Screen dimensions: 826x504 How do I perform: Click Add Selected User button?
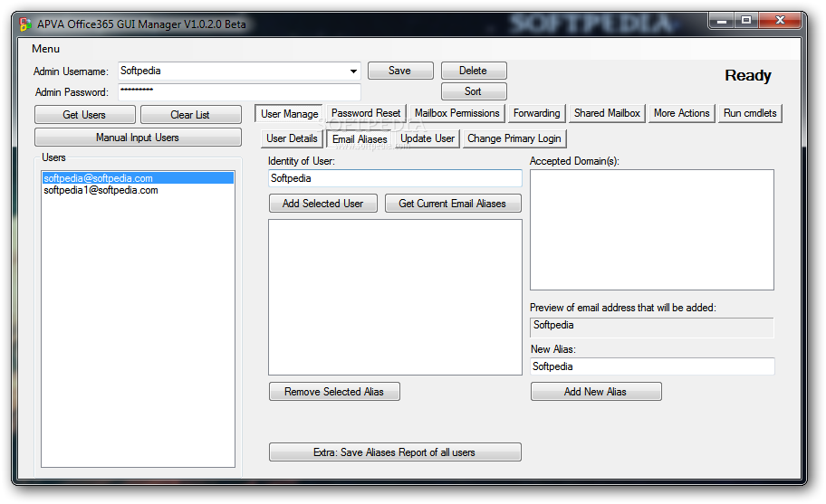[323, 204]
